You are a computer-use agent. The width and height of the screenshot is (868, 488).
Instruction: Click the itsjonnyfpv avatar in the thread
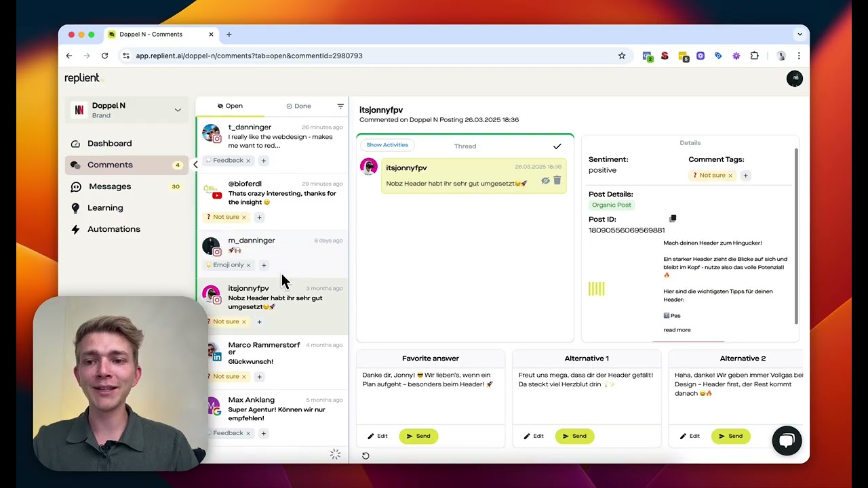[369, 167]
